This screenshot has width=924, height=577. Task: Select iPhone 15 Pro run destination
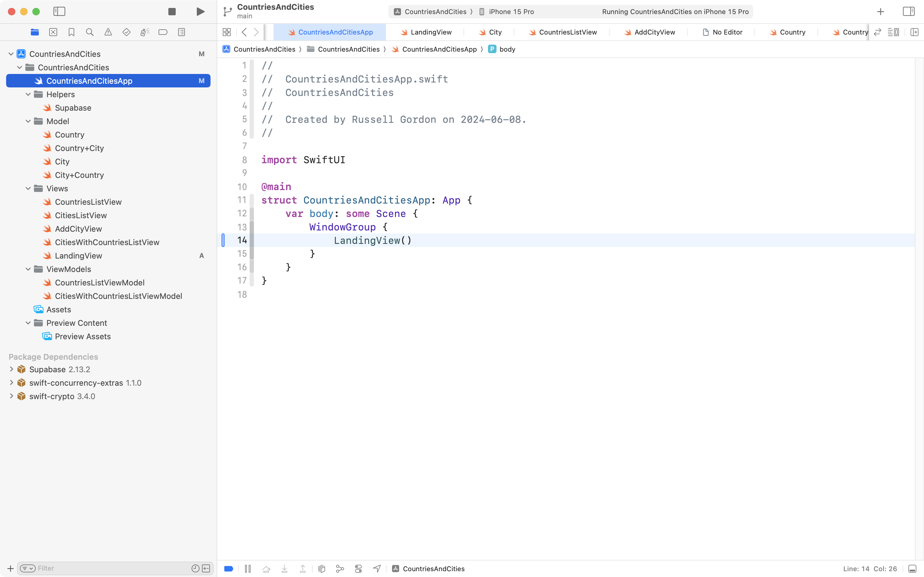point(511,11)
